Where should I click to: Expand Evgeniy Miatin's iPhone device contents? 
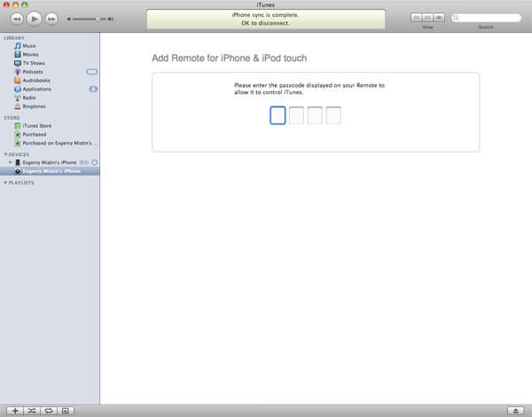10,162
